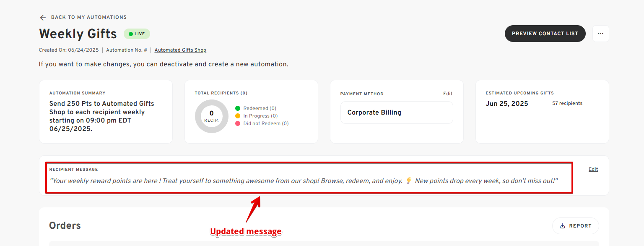Viewport: 644px width, 246px height.
Task: Click the Did not Redeem (0) legend
Action: pyautogui.click(x=262, y=123)
